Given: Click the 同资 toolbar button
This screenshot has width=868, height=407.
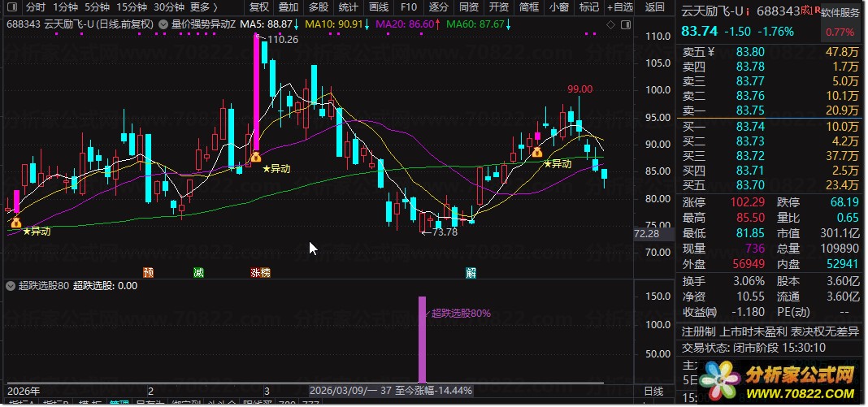Looking at the screenshot, I should click(x=468, y=7).
